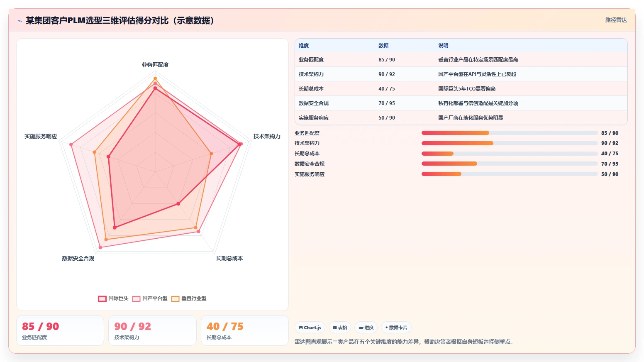
Task: Click the 业务匹配度 radar axis label
Action: click(155, 65)
